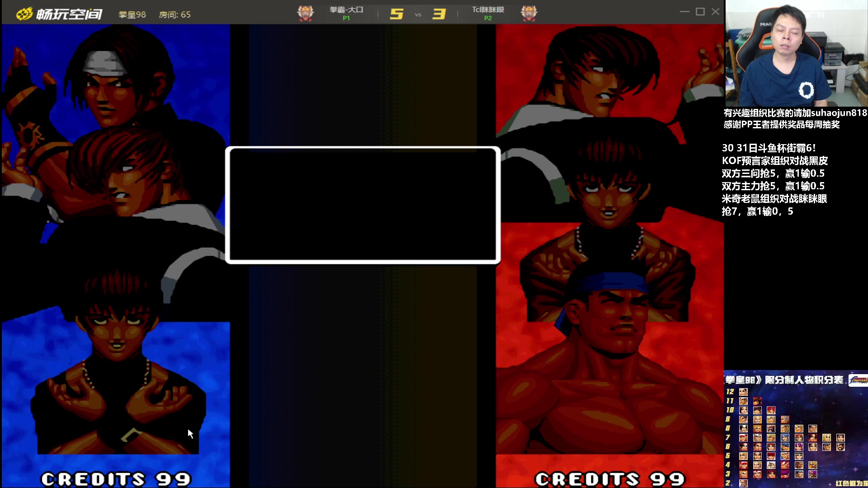Click first character icon in row 10
This screenshot has width=868, height=488.
pos(744,410)
